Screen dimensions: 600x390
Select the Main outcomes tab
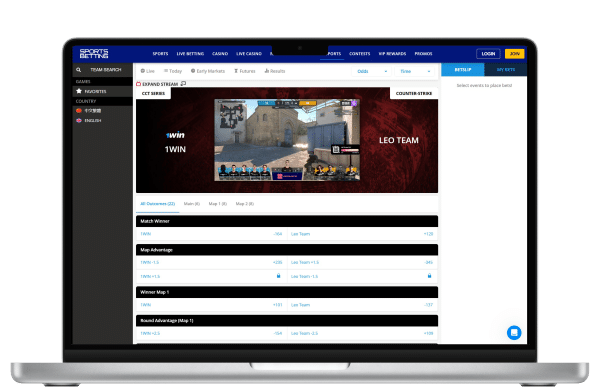point(192,204)
